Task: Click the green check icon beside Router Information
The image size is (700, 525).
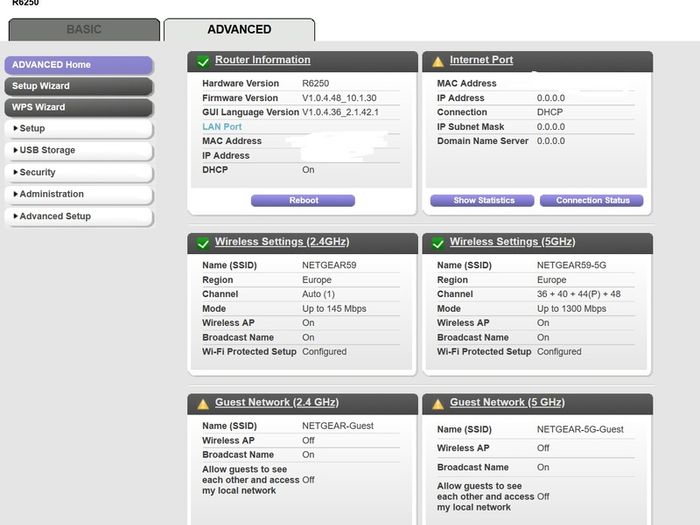Action: click(x=203, y=61)
